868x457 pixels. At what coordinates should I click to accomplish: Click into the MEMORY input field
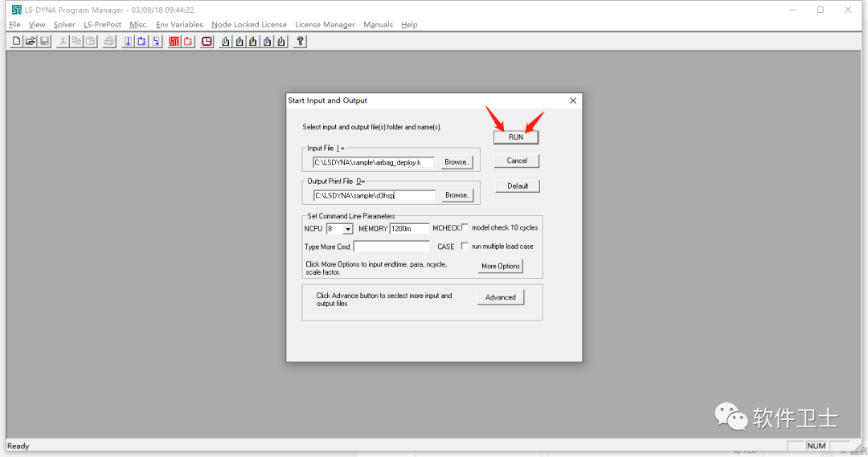click(409, 228)
